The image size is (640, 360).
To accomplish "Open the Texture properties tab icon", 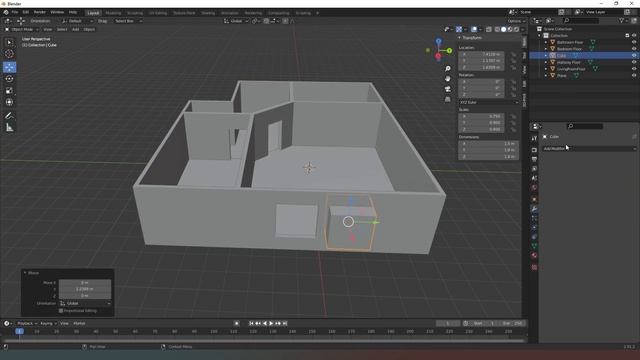I will tap(534, 267).
